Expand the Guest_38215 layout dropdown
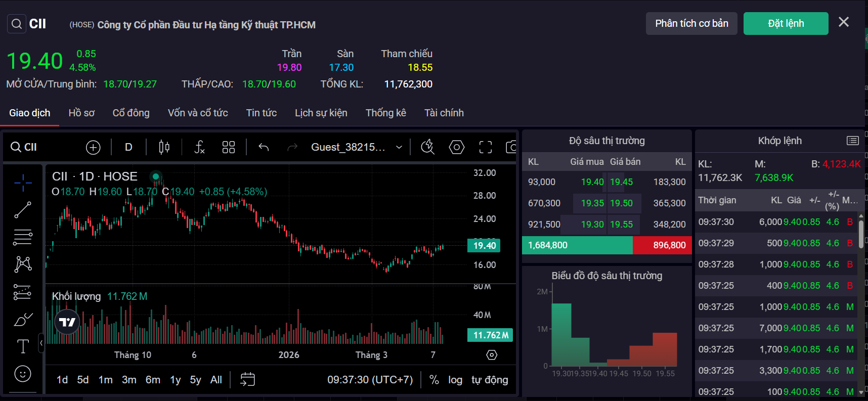The image size is (868, 401). [x=399, y=147]
